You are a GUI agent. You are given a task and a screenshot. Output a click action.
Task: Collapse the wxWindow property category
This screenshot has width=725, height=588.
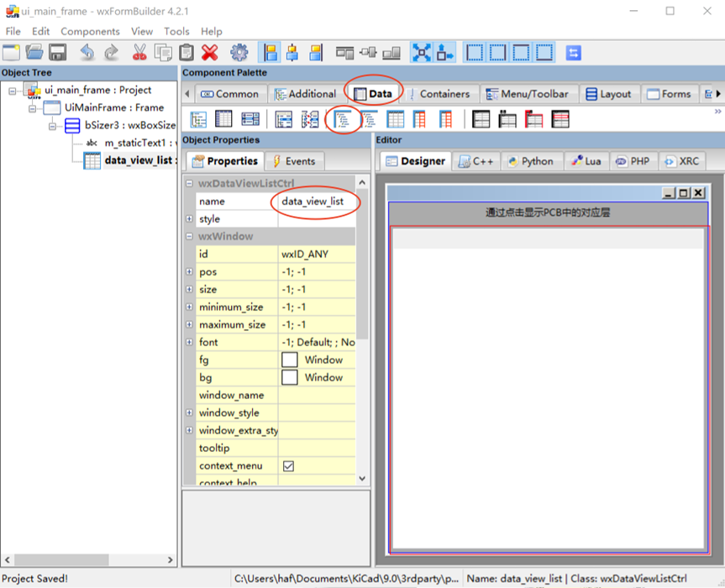point(190,236)
